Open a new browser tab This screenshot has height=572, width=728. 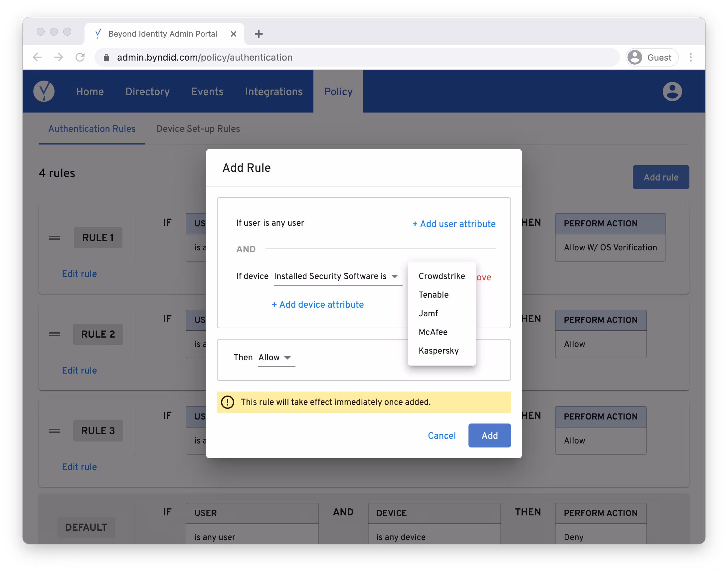click(x=259, y=34)
